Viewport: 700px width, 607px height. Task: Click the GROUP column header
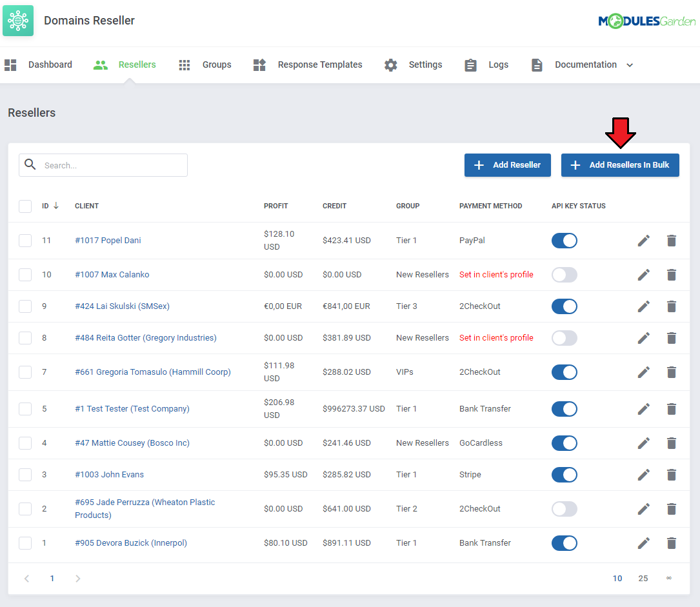pyautogui.click(x=408, y=206)
